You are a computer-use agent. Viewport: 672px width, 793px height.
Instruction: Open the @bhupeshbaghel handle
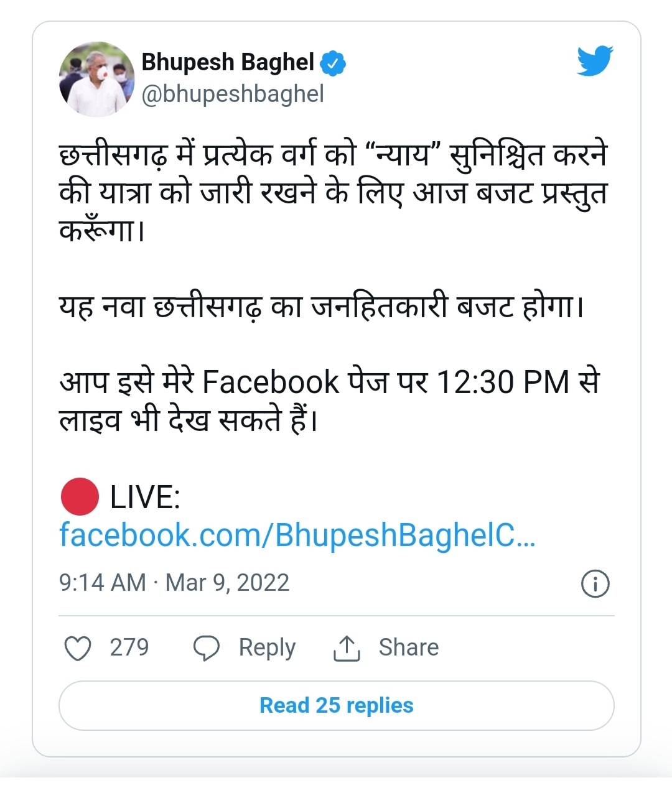[233, 94]
